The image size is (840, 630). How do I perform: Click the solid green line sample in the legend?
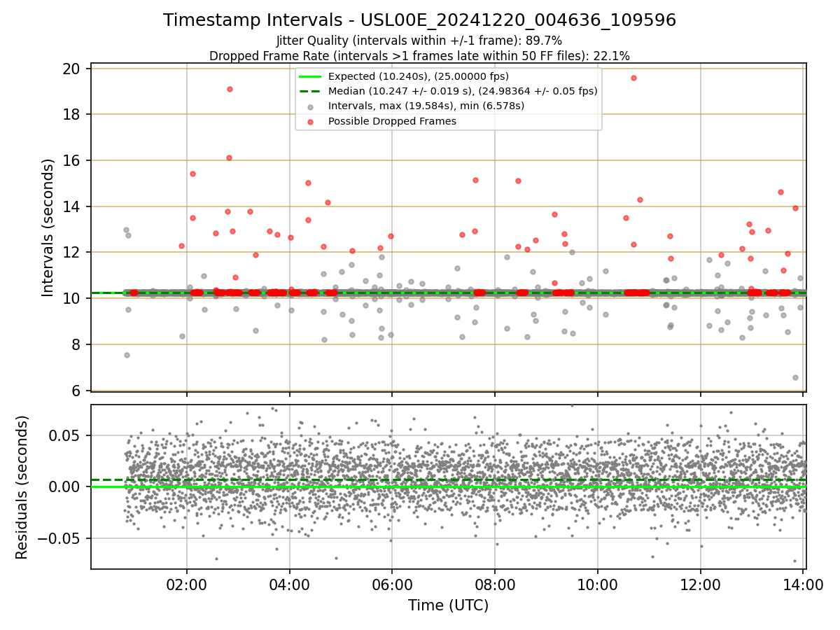(311, 76)
